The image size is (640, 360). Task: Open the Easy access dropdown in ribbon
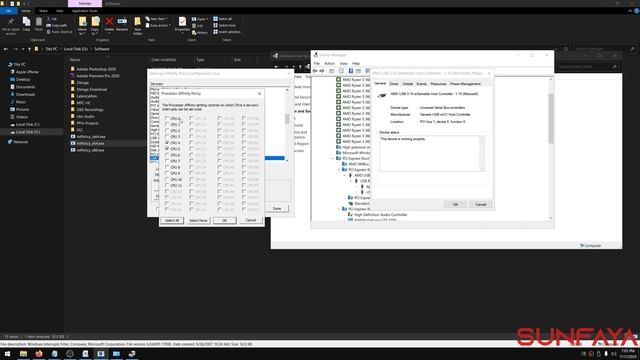point(158,25)
